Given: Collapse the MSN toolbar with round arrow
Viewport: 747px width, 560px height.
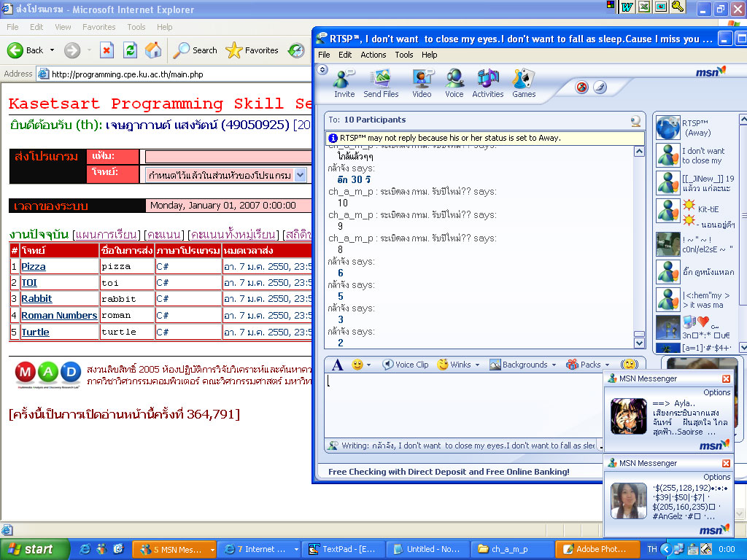Looking at the screenshot, I should pyautogui.click(x=322, y=69).
